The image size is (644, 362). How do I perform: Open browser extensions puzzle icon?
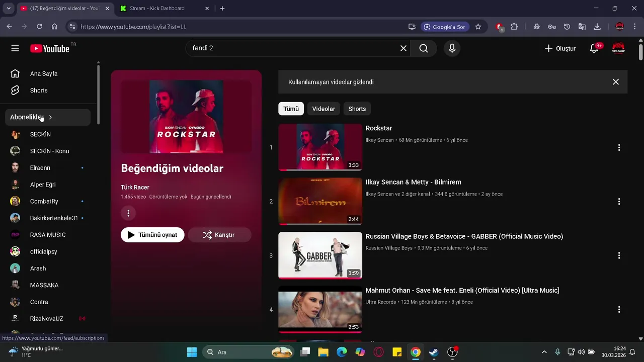pos(514,27)
